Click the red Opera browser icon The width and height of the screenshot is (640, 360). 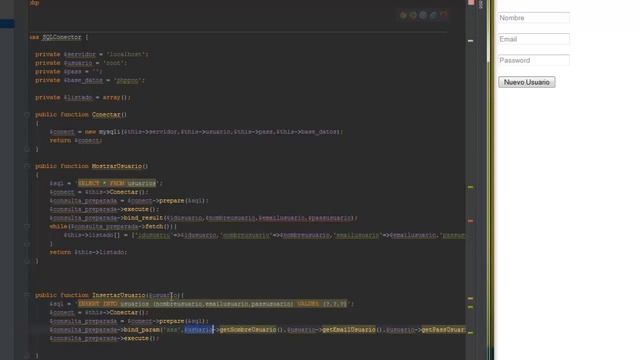(x=444, y=15)
